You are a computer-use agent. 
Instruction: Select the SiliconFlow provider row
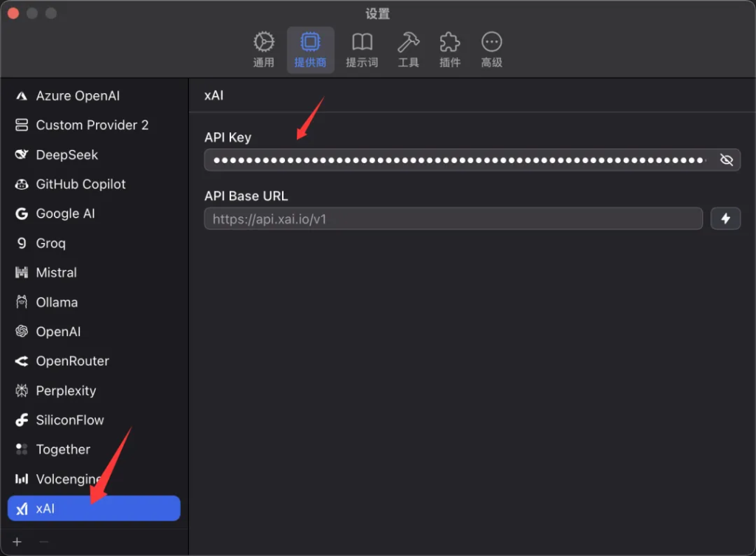pos(94,420)
